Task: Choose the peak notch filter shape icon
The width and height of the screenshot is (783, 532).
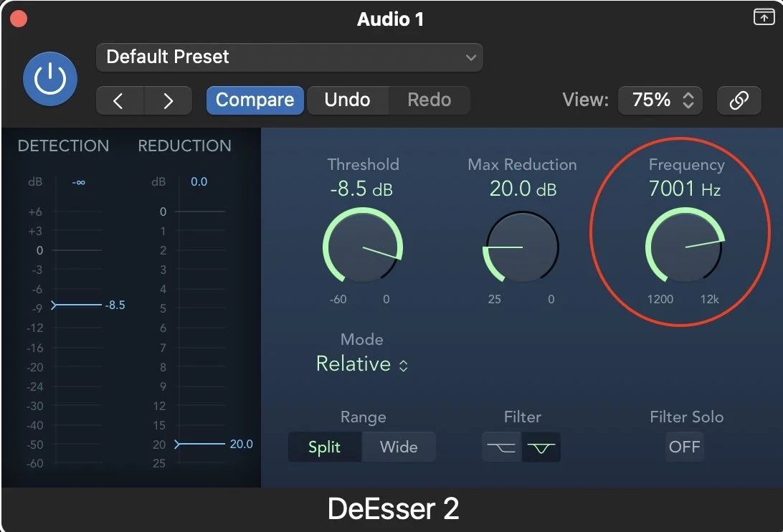Action: click(541, 447)
